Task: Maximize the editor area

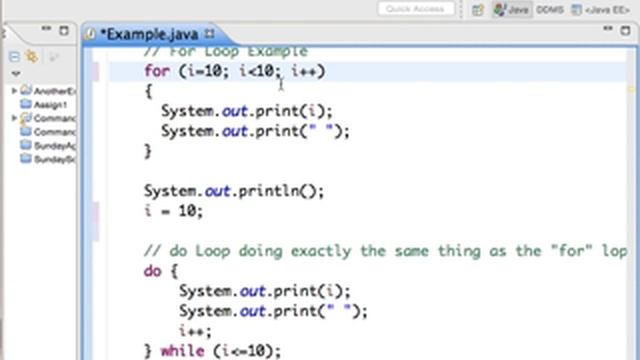Action: click(x=625, y=31)
